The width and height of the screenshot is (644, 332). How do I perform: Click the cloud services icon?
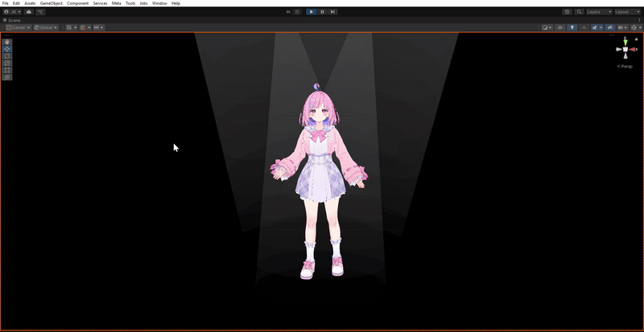click(29, 12)
